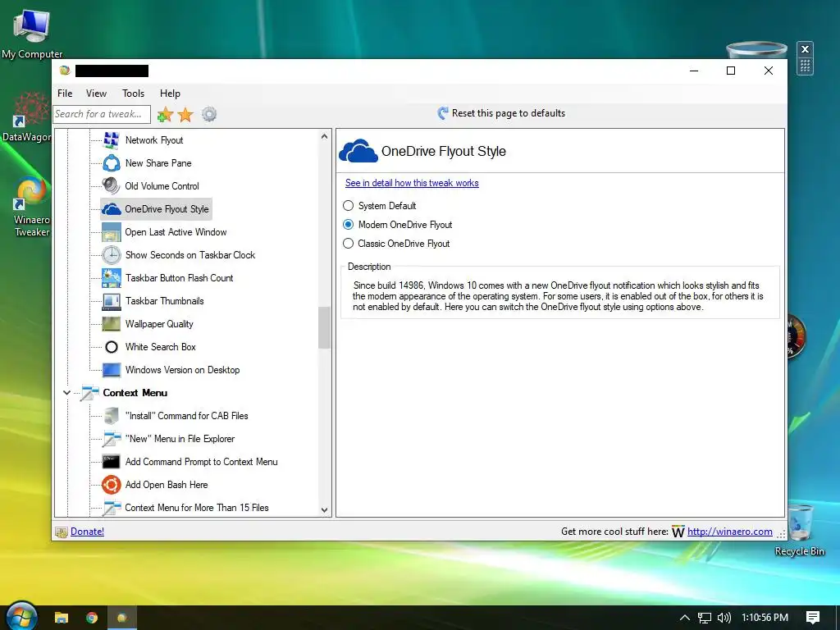Open File Explorer from the taskbar
The height and width of the screenshot is (630, 840).
pos(62,618)
